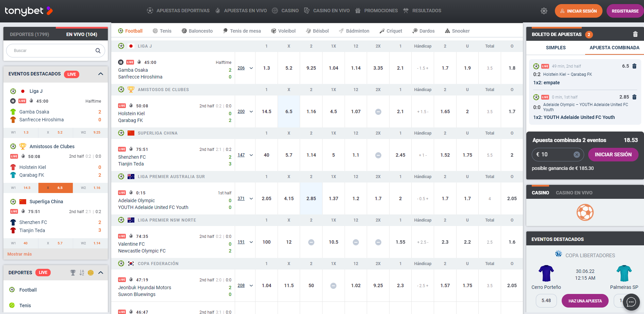
Task: Click the Registrarse button
Action: pos(625,11)
